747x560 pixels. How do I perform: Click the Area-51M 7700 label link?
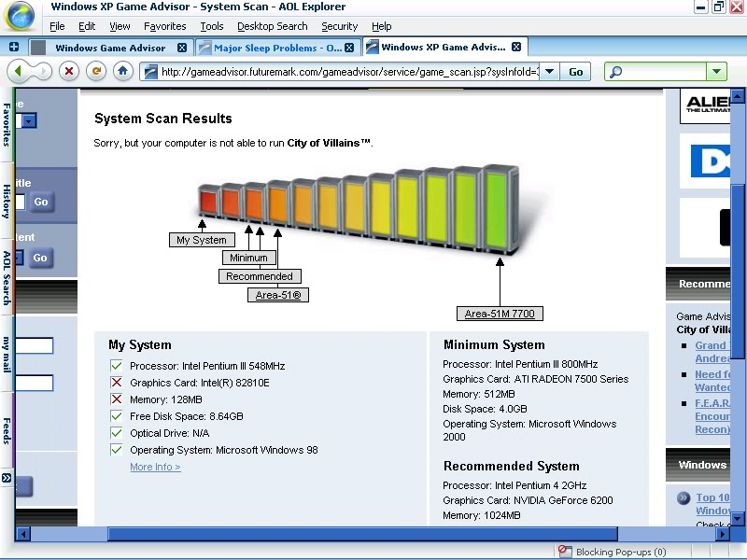pyautogui.click(x=500, y=314)
